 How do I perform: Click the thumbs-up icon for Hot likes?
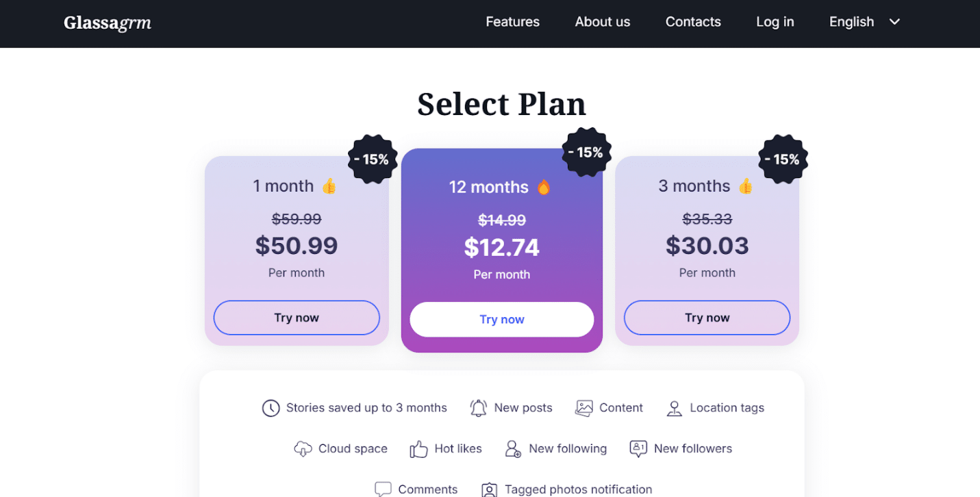pos(418,449)
